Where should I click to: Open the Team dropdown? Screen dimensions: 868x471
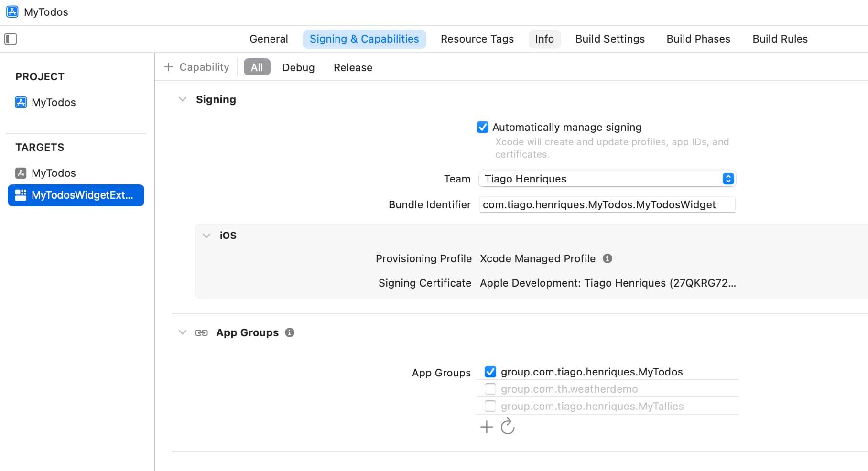pos(607,179)
